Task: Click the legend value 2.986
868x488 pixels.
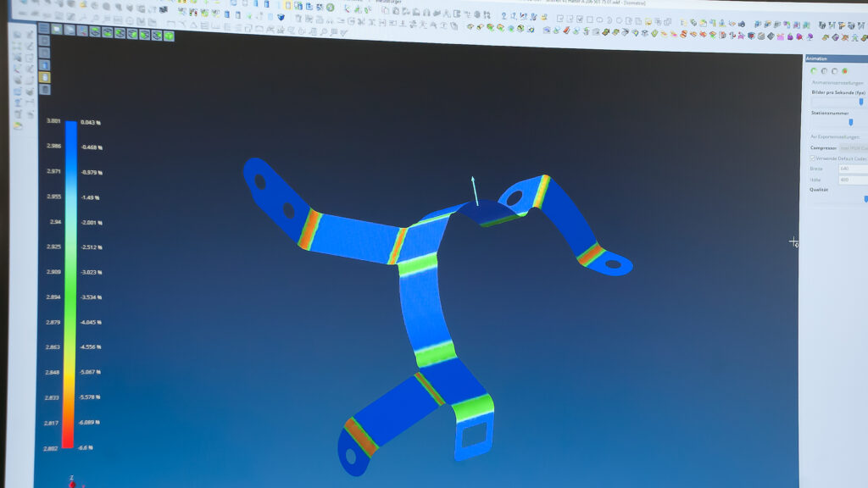Action: tap(53, 146)
